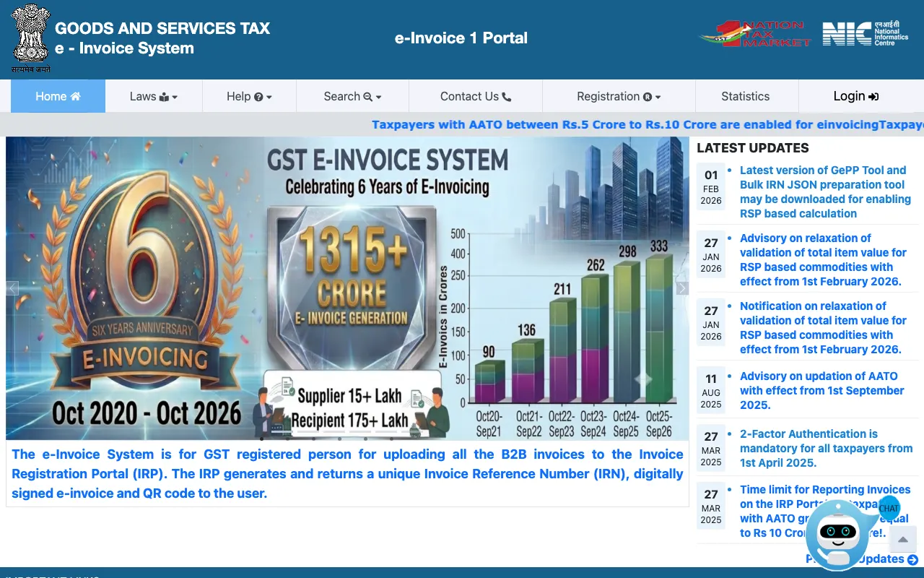Screen dimensions: 924x578
Task: Click the LATEST UPDATES heading
Action: (752, 148)
